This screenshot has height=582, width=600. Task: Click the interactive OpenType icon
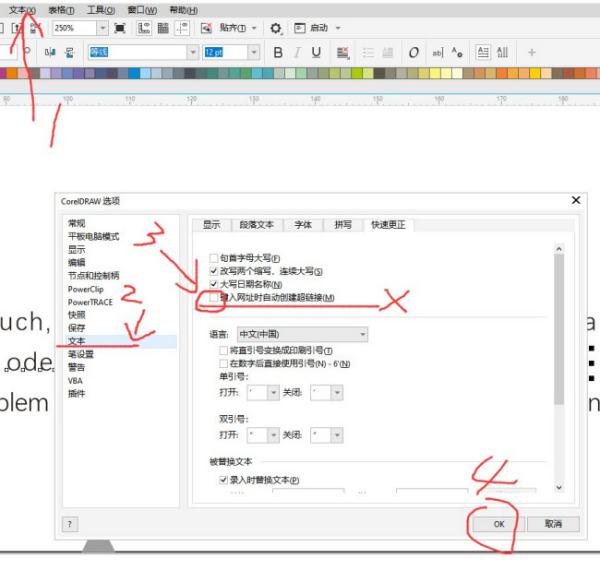pyautogui.click(x=414, y=52)
